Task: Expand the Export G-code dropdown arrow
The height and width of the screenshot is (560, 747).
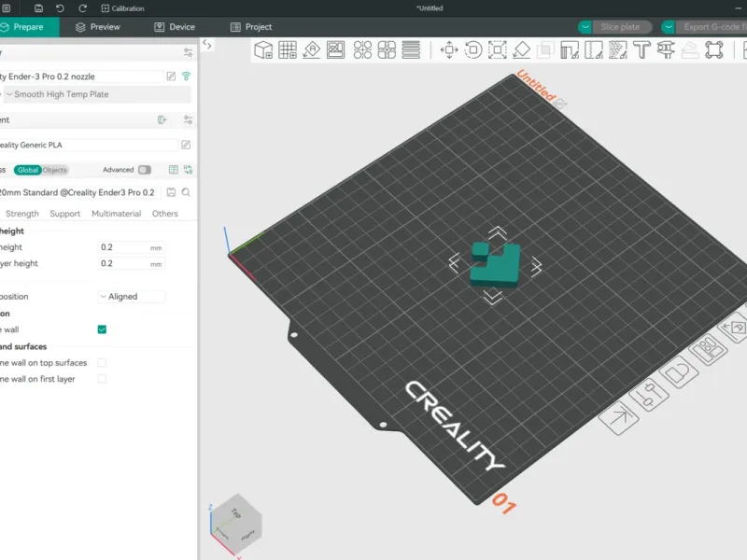Action: pos(669,27)
